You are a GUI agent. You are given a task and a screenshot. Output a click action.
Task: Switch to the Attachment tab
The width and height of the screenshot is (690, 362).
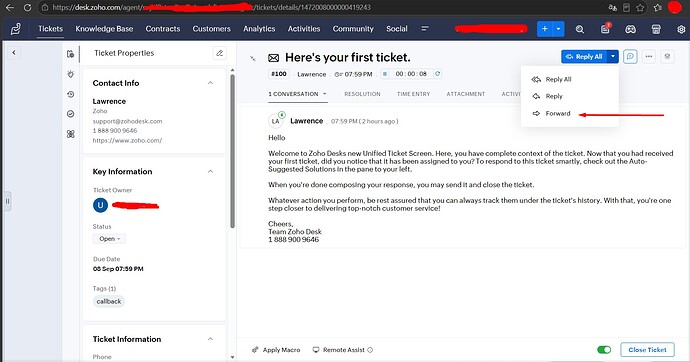coord(466,94)
